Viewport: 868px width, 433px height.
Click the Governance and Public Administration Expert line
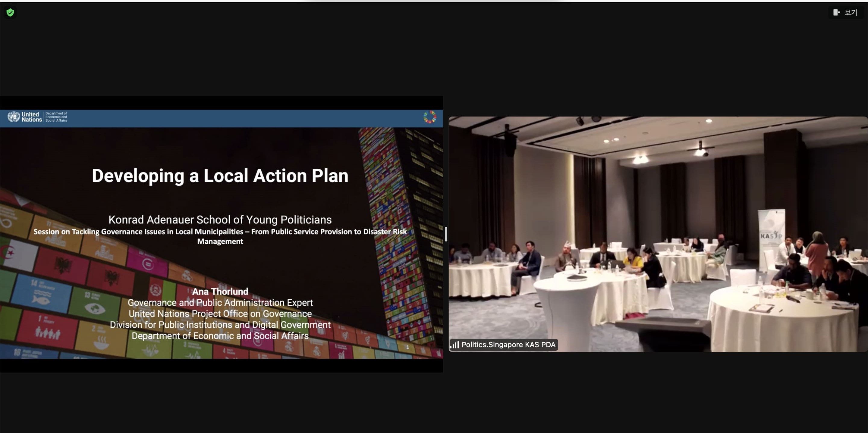click(220, 302)
